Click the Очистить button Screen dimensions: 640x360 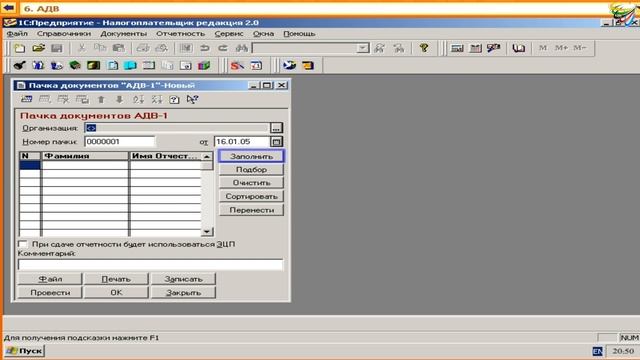tap(251, 183)
